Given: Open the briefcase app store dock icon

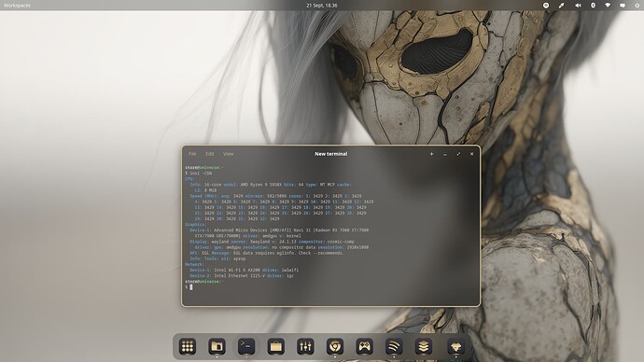Looking at the screenshot, I should coord(276,347).
